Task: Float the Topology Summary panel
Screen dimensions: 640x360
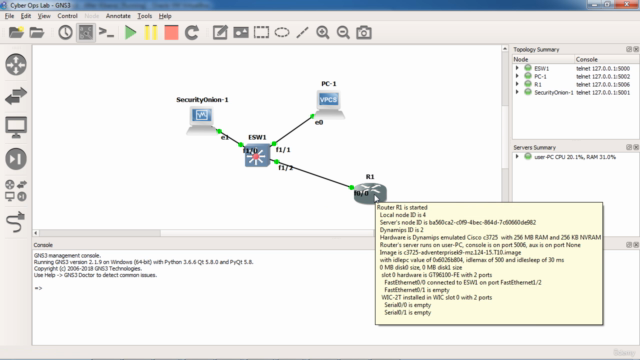Action: tap(629, 49)
